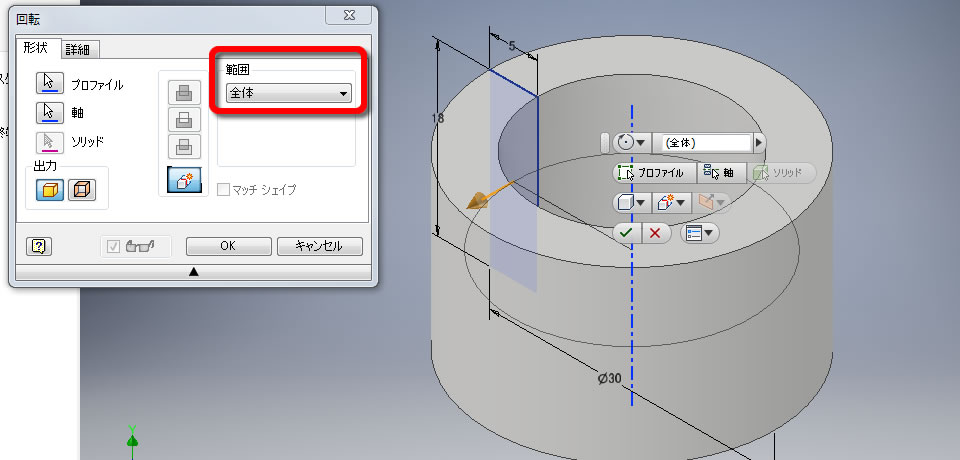This screenshot has width=960, height=460.
Task: Click the orange direction arrow manipulator
Action: click(480, 199)
